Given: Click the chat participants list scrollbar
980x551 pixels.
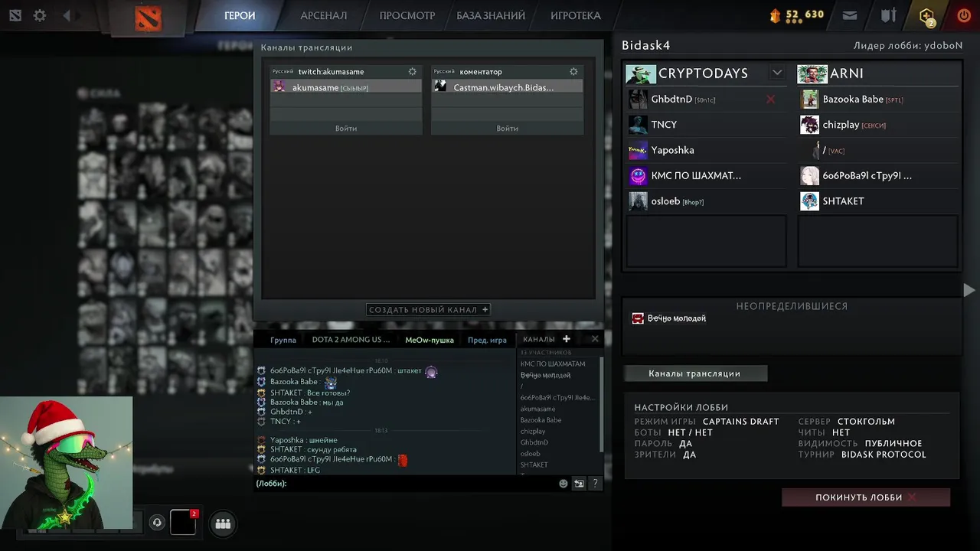Looking at the screenshot, I should (x=601, y=406).
